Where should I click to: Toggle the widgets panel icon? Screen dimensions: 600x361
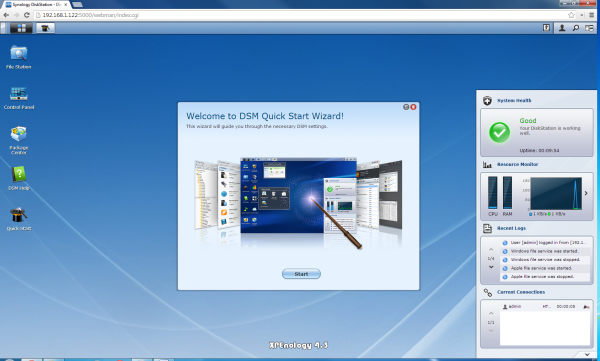point(589,28)
